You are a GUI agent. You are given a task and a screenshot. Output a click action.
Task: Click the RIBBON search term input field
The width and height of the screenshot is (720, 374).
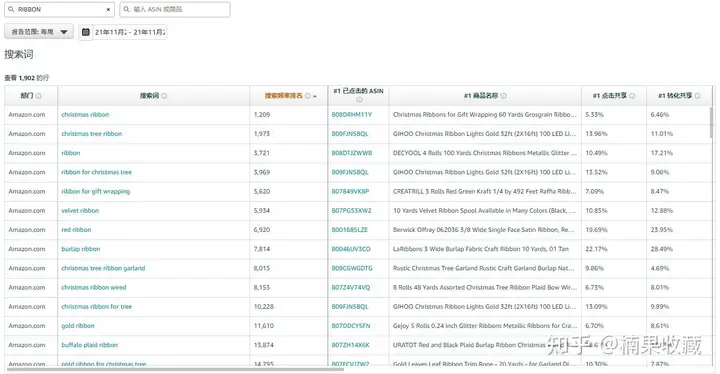pyautogui.click(x=60, y=9)
